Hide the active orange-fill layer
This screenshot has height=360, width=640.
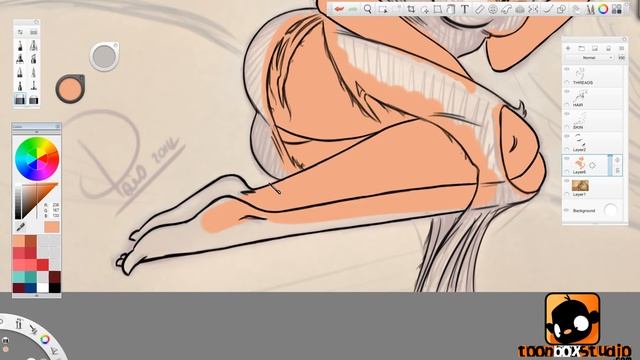567,158
